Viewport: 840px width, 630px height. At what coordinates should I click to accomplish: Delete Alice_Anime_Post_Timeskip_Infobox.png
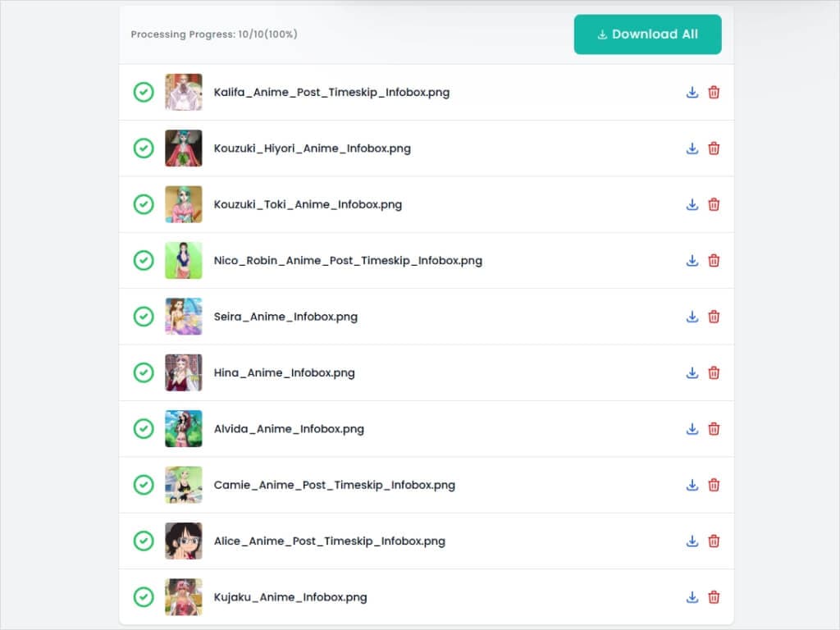click(713, 541)
